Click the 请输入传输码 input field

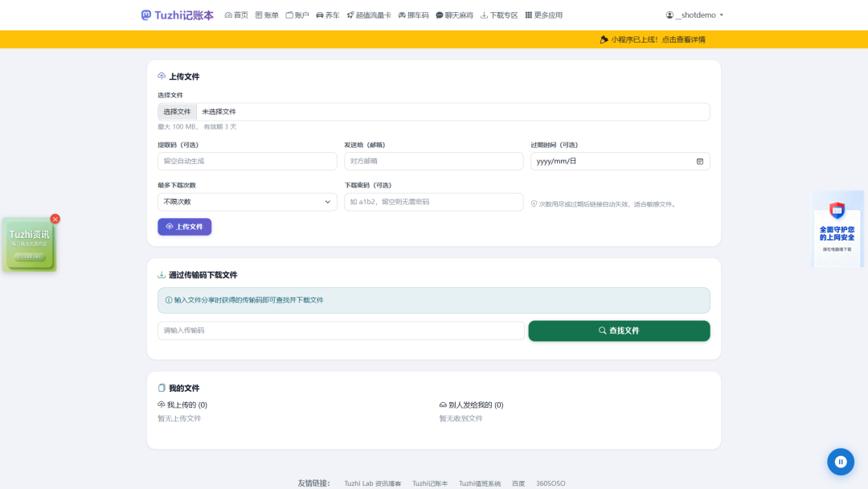point(341,331)
